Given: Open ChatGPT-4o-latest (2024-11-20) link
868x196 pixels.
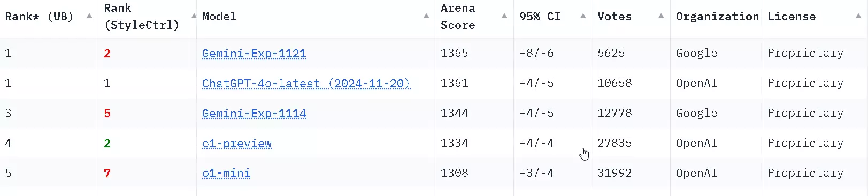Looking at the screenshot, I should coord(306,84).
